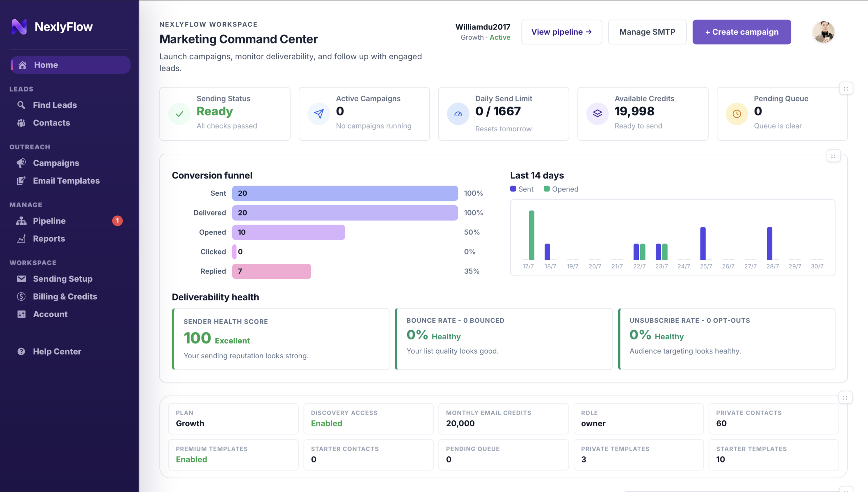
Task: Click the Contacts people icon
Action: [21, 123]
